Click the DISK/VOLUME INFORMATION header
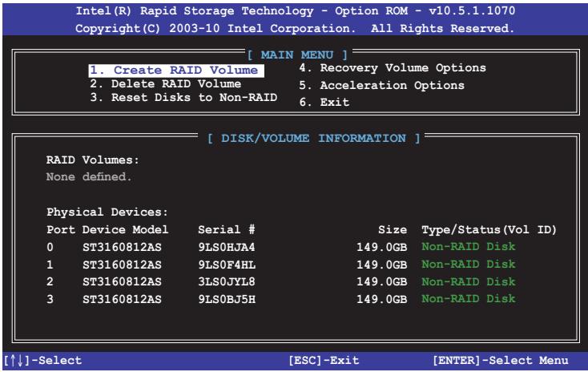 (x=313, y=139)
